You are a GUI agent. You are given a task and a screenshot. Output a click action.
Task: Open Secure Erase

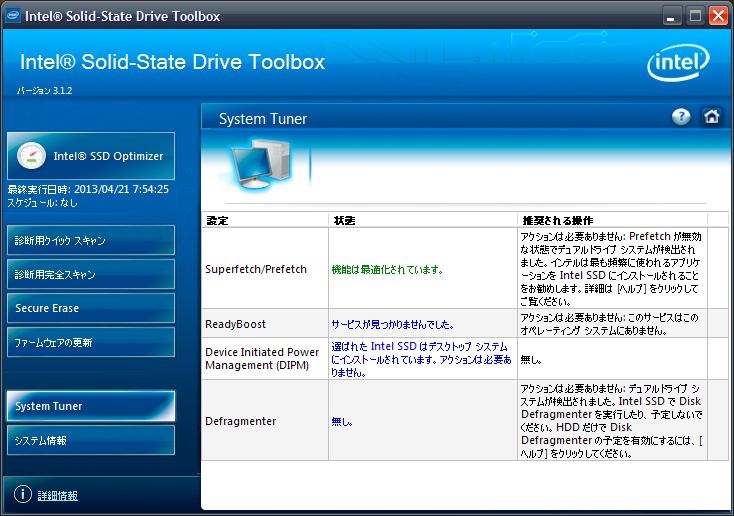click(91, 308)
